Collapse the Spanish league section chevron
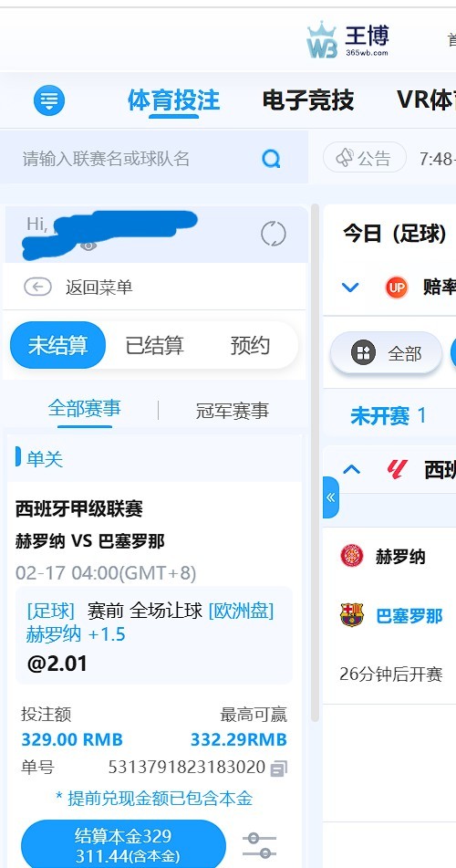The height and width of the screenshot is (868, 456). click(351, 469)
